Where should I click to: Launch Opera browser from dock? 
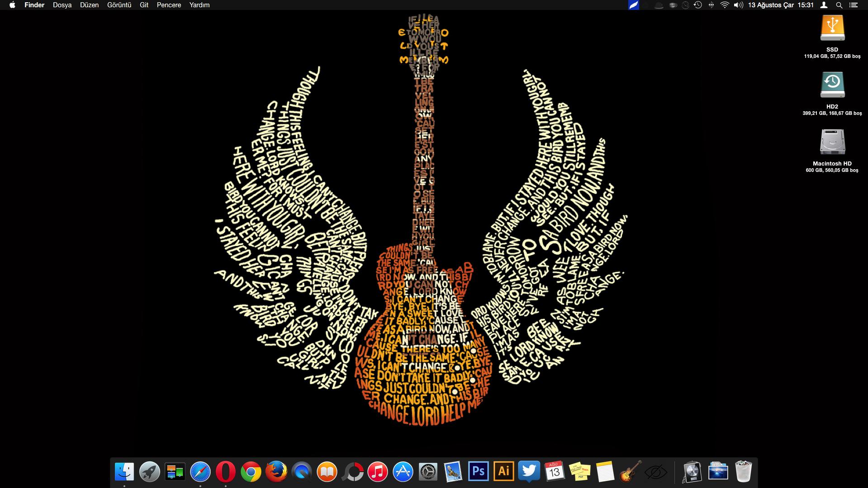click(x=226, y=472)
